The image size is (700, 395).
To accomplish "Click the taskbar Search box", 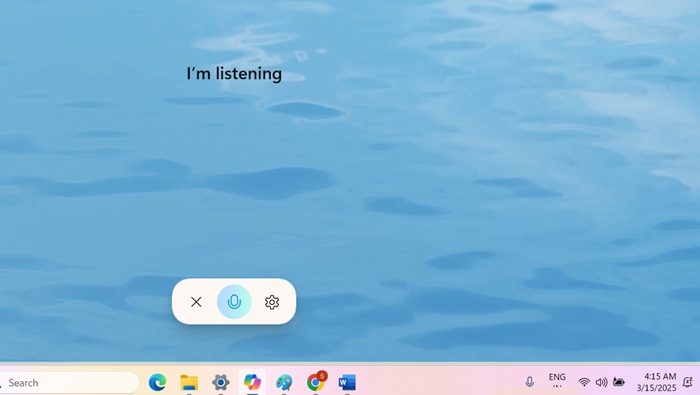I will [x=69, y=383].
